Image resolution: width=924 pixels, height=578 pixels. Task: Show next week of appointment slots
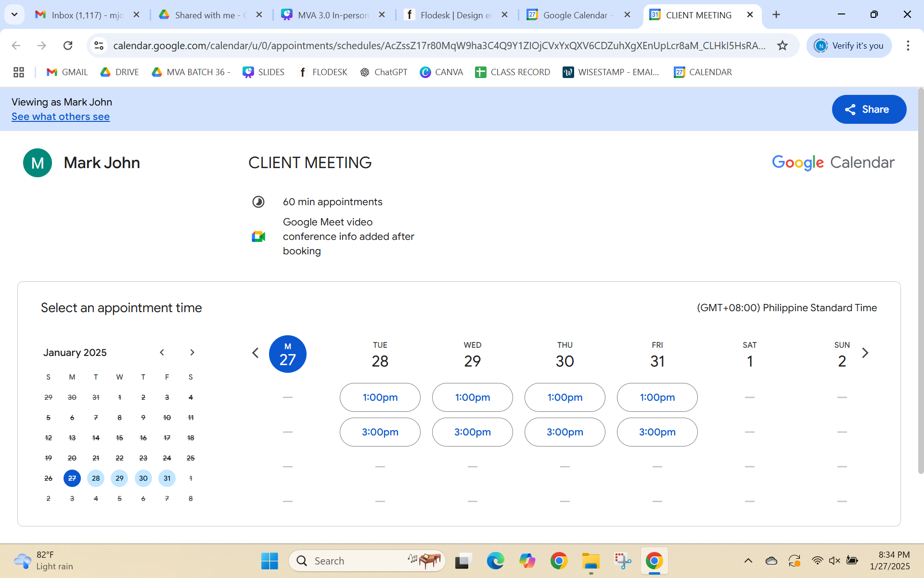click(865, 353)
